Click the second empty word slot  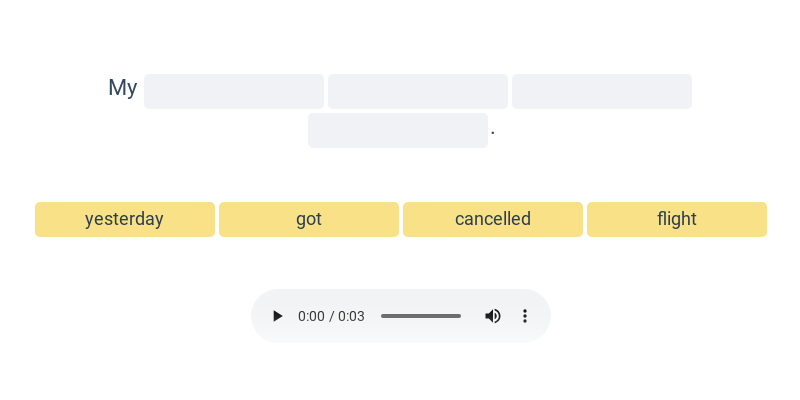click(418, 91)
